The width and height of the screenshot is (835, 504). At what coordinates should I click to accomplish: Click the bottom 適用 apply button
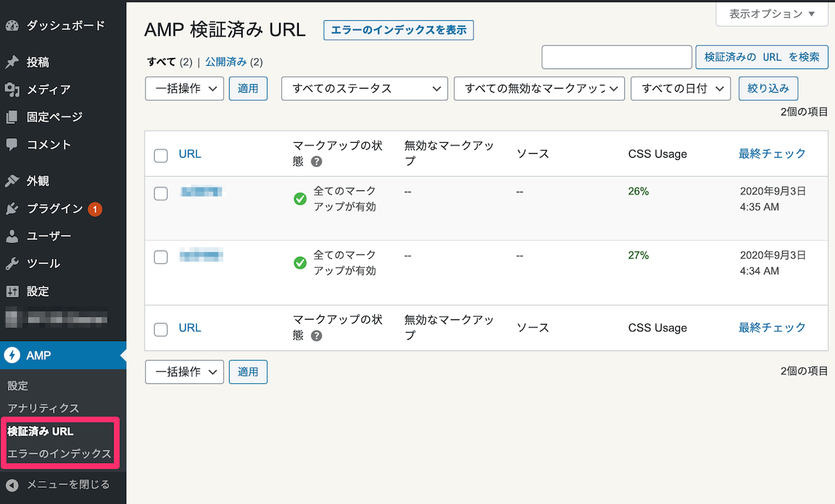[x=248, y=372]
